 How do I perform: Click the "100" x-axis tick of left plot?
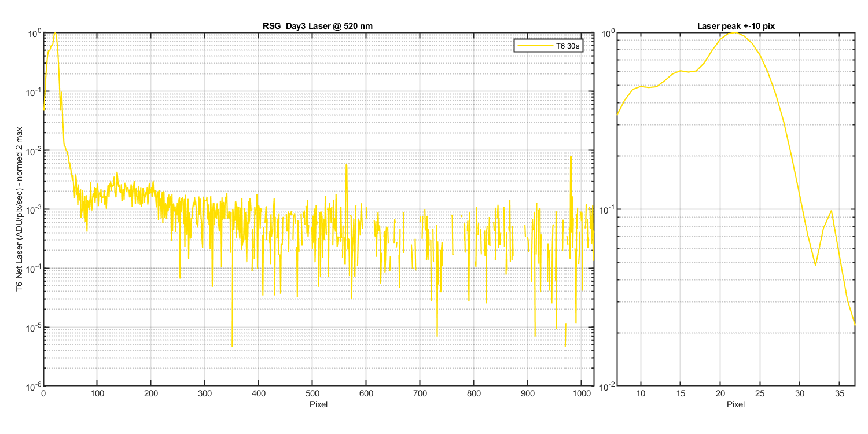click(x=97, y=393)
